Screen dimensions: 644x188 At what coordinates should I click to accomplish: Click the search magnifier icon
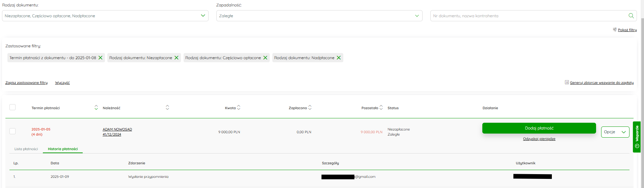631,16
